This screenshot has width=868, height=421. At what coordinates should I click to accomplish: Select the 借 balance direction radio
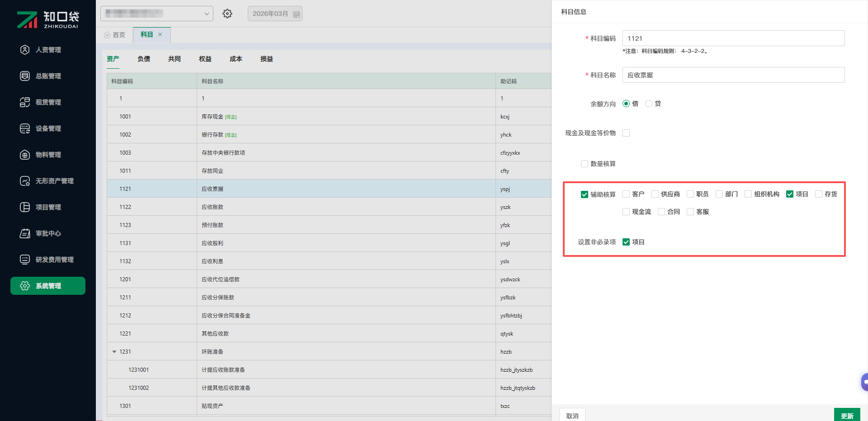click(x=626, y=104)
